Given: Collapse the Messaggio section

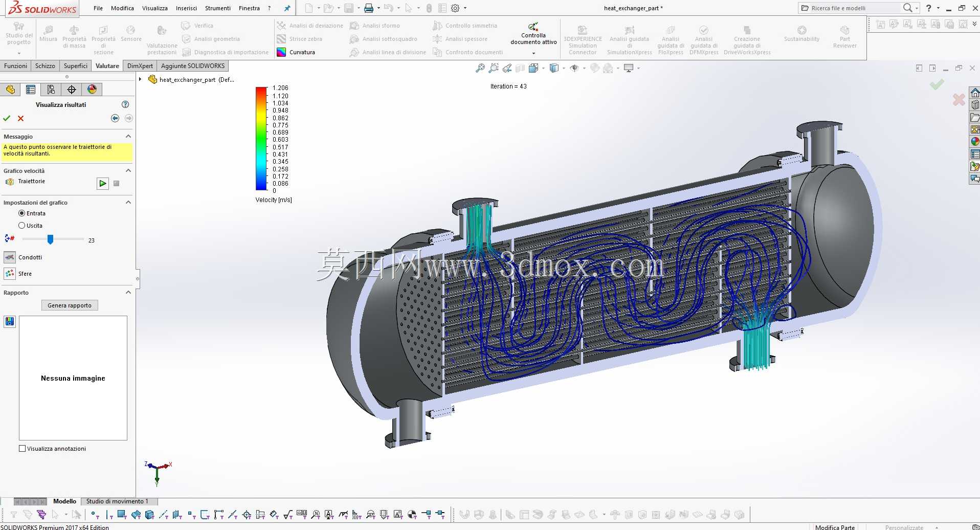Looking at the screenshot, I should pyautogui.click(x=128, y=137).
